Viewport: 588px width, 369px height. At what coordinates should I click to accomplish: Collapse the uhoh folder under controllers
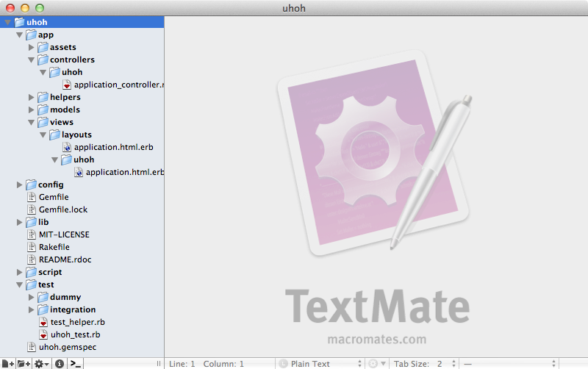point(43,72)
